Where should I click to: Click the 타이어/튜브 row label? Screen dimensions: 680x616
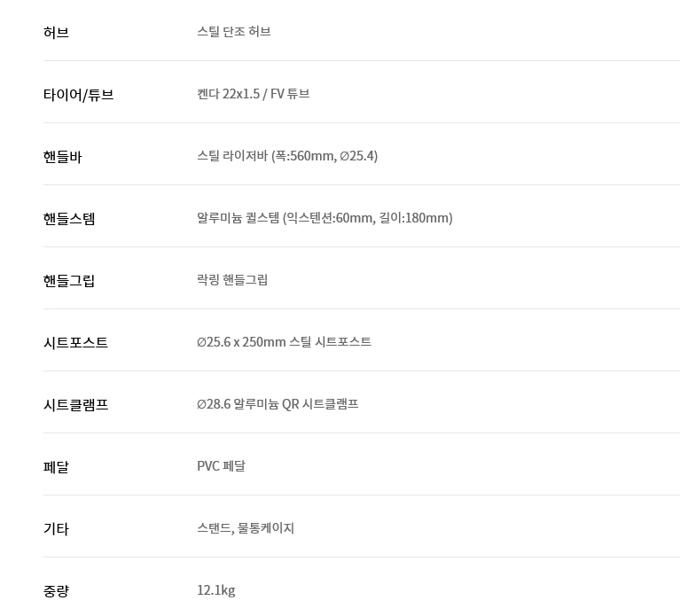[78, 95]
